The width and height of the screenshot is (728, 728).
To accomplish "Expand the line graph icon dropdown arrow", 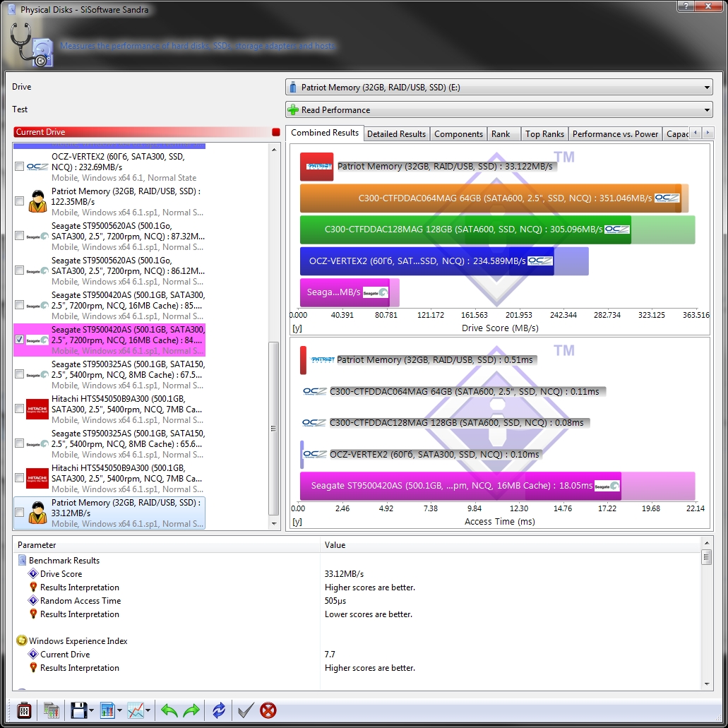I will (148, 710).
